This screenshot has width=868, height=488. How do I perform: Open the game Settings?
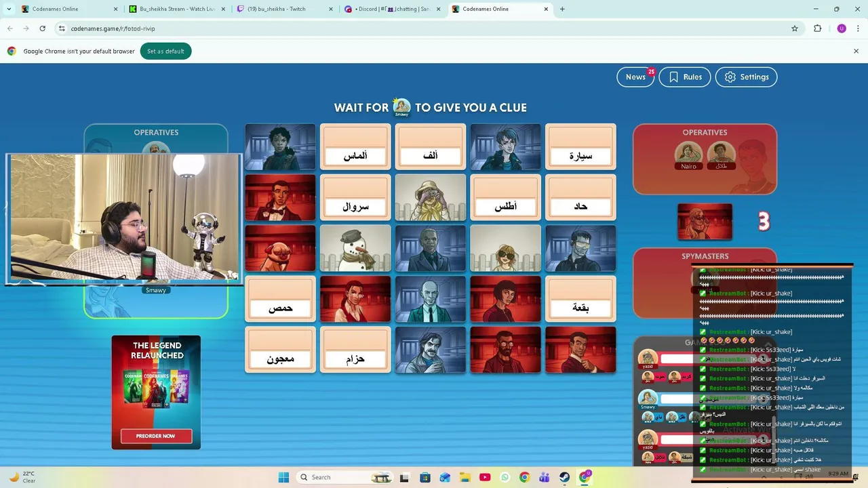(746, 77)
